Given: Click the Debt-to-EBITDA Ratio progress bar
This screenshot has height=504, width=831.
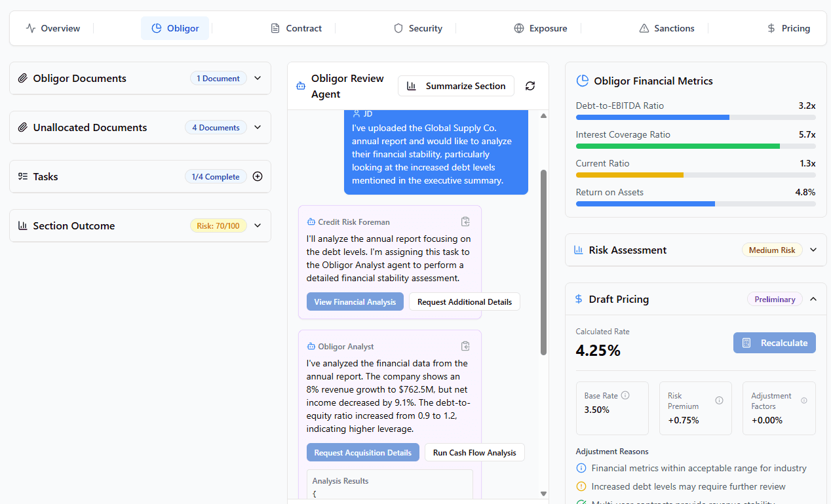Looking at the screenshot, I should point(696,117).
